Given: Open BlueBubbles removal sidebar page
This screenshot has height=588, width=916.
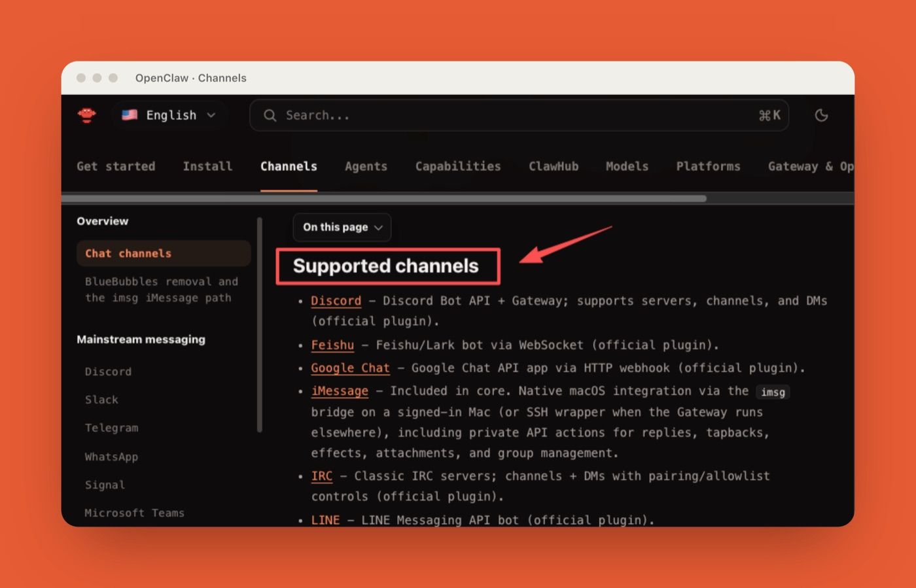Looking at the screenshot, I should [x=161, y=290].
